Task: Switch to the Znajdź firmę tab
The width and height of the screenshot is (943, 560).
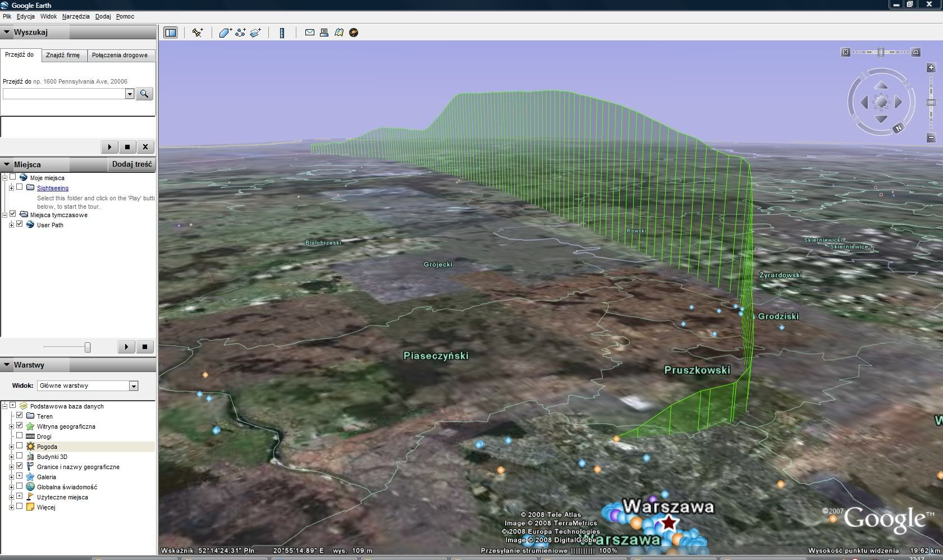Action: (63, 55)
